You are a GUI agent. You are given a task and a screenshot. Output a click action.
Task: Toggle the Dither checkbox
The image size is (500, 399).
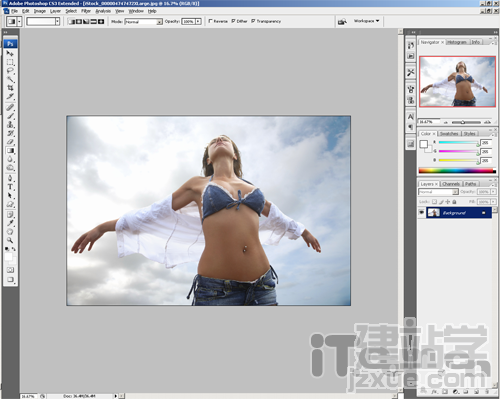click(233, 21)
